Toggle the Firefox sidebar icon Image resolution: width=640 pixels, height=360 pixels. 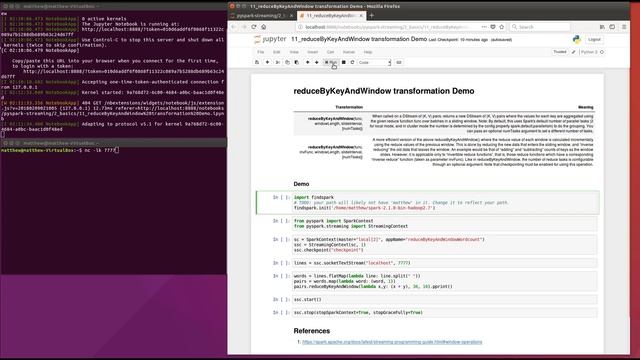click(612, 27)
